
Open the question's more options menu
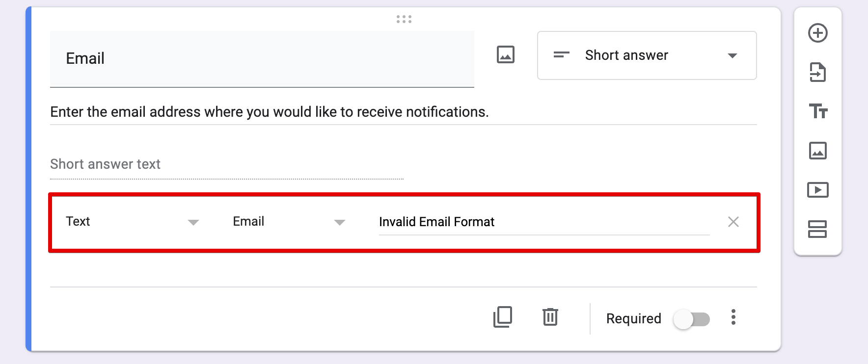pos(733,318)
